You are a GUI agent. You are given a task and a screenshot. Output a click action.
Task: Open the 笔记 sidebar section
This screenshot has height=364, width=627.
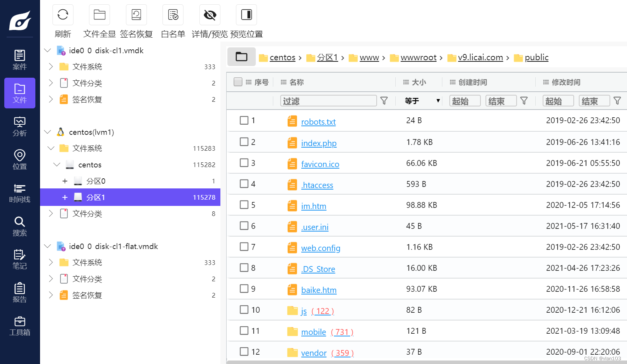point(20,259)
